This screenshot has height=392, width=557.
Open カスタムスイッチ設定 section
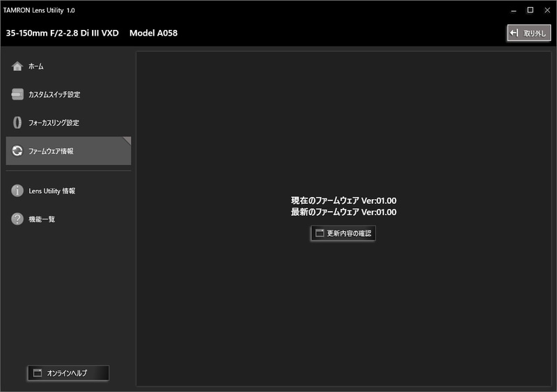coord(54,95)
